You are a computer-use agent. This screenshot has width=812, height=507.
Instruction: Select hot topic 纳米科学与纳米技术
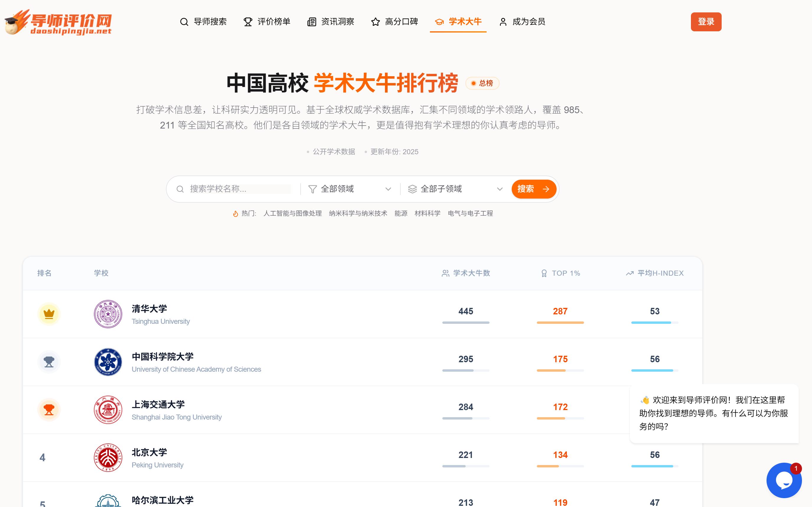coord(358,214)
